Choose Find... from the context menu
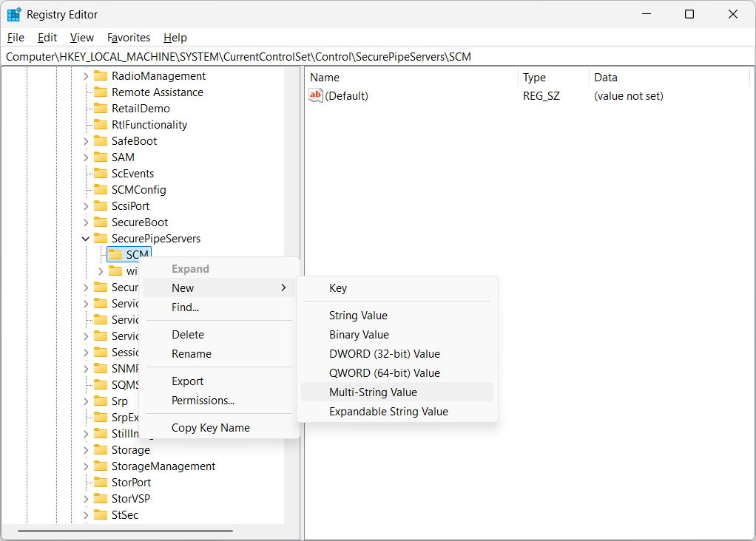 point(220,307)
